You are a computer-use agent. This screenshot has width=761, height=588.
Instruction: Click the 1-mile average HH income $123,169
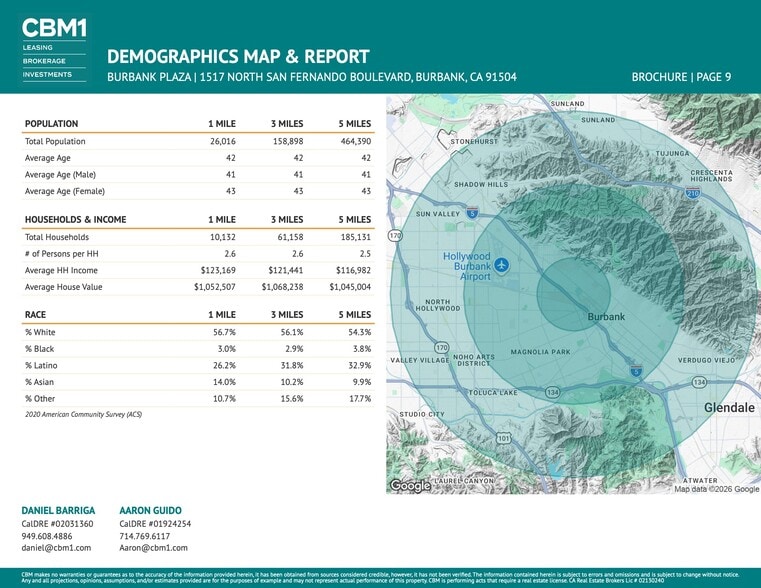[x=218, y=270]
